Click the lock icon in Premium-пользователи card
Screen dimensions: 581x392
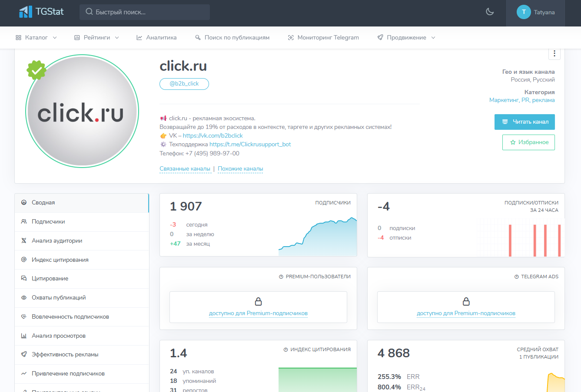pos(258,302)
